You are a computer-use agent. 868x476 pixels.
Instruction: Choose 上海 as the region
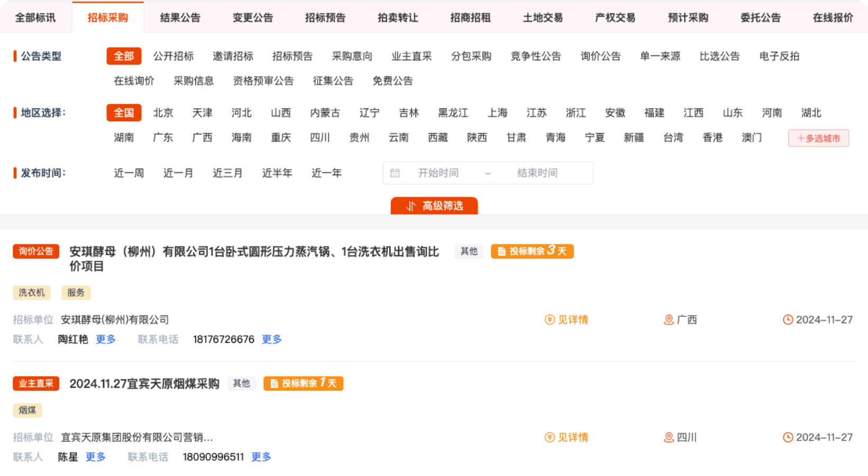[498, 113]
